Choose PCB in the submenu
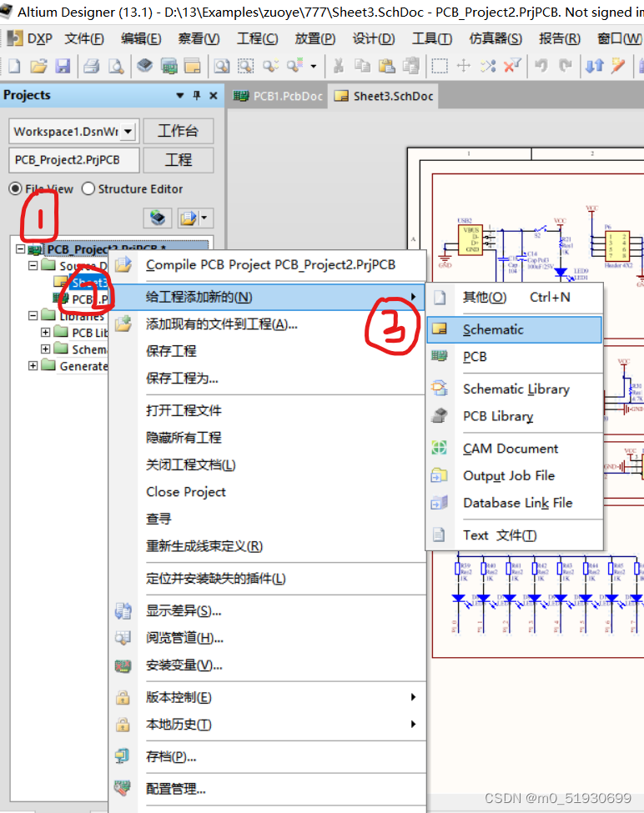The image size is (644, 813). click(x=515, y=357)
